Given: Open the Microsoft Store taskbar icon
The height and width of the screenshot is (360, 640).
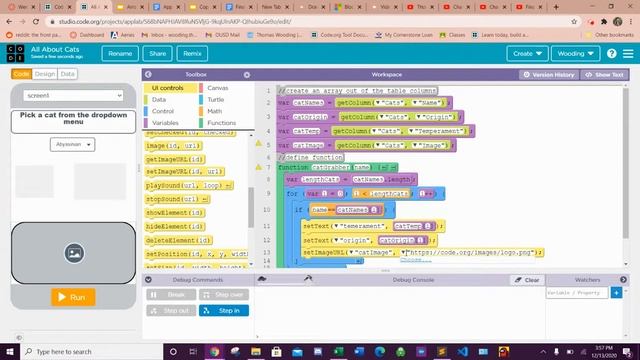Looking at the screenshot, I should [x=276, y=351].
